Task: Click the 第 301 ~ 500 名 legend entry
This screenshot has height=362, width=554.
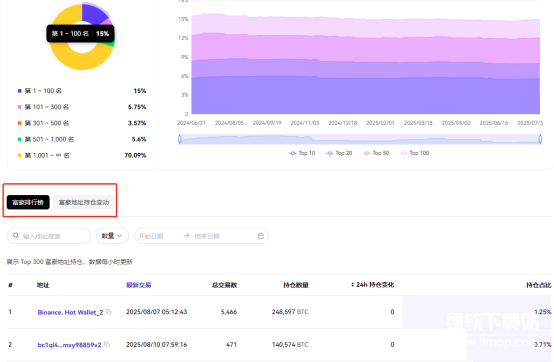Action: click(43, 123)
